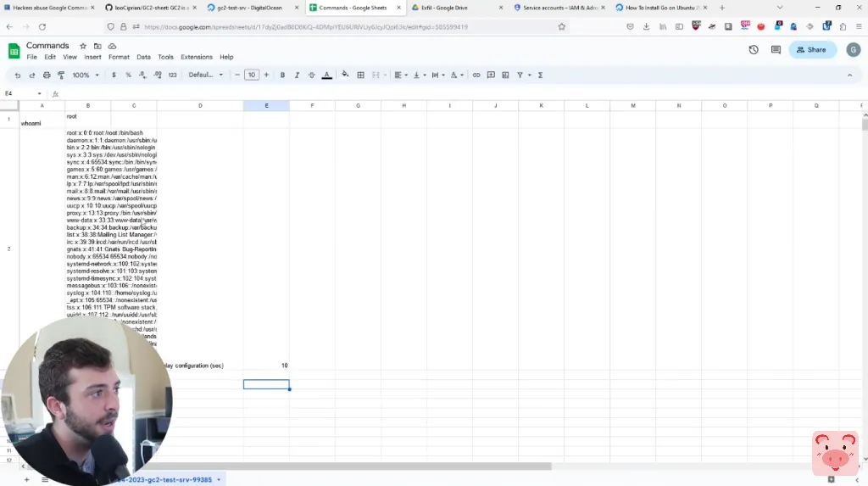Format selection as currency

point(114,75)
